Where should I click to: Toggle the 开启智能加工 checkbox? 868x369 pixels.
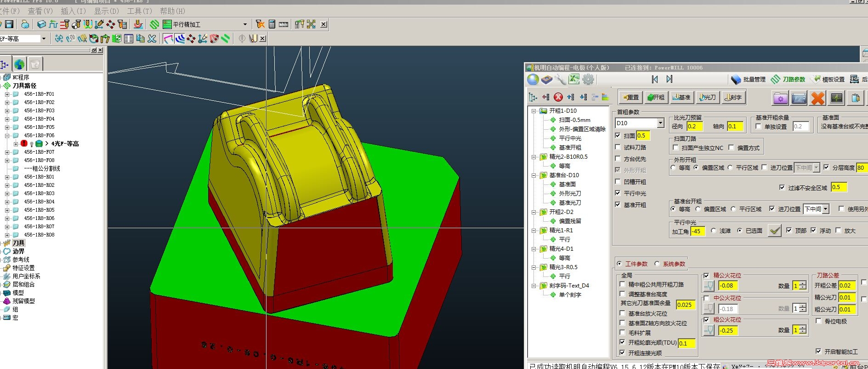[x=818, y=352]
